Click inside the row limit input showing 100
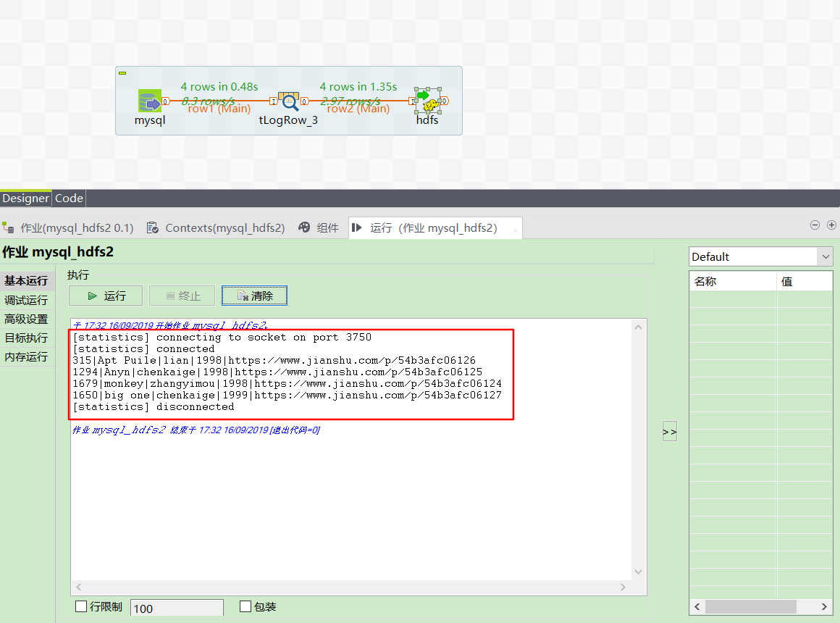 pos(176,607)
